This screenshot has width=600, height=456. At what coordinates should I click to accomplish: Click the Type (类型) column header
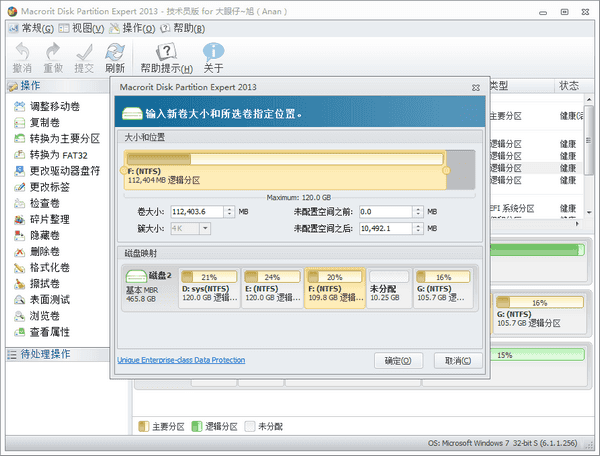[x=522, y=86]
